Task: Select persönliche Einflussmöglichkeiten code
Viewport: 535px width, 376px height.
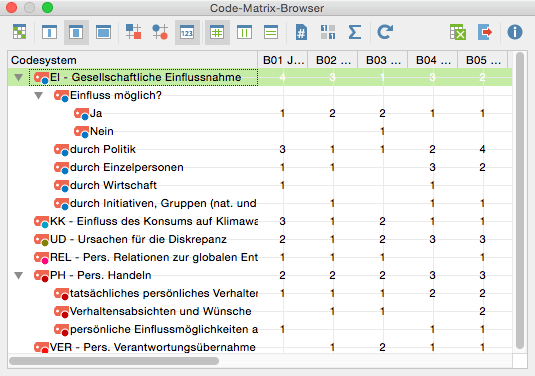Action: [x=164, y=330]
